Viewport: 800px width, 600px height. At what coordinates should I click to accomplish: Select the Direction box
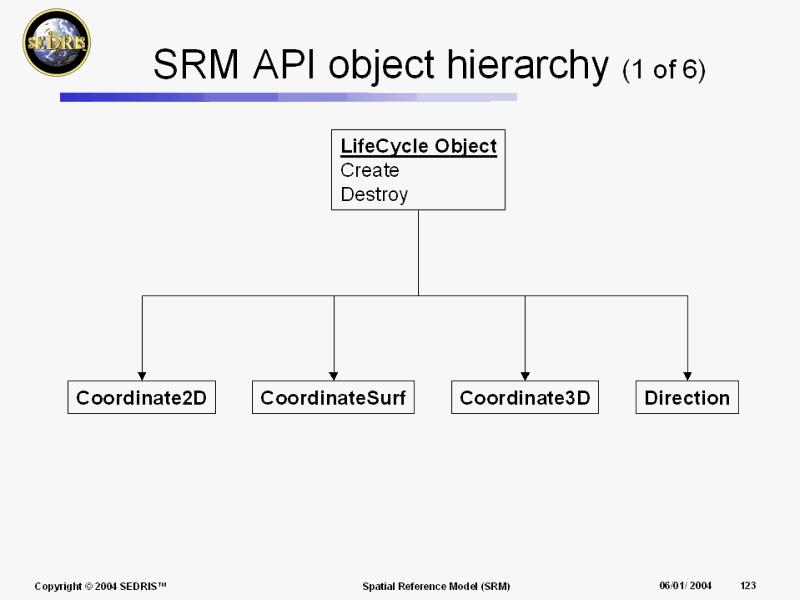point(687,398)
